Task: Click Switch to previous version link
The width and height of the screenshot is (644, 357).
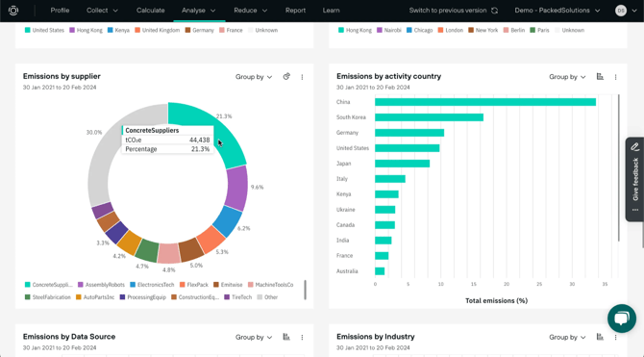Action: 448,11
